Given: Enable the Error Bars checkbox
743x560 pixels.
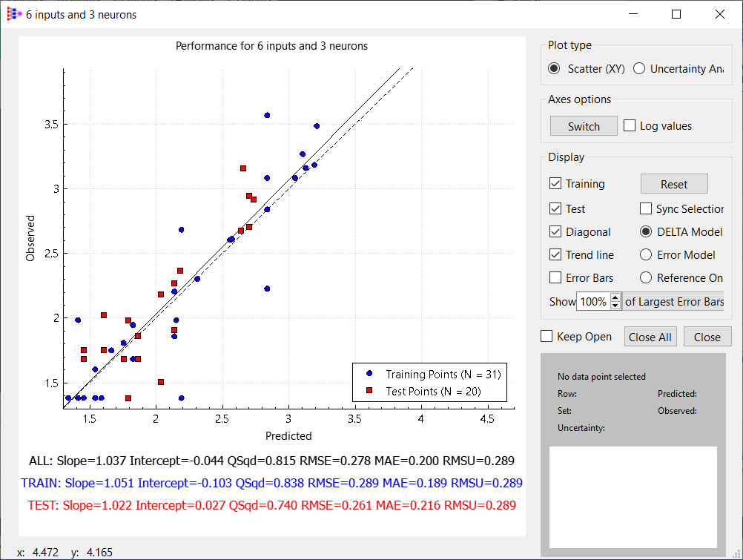Looking at the screenshot, I should coord(555,277).
